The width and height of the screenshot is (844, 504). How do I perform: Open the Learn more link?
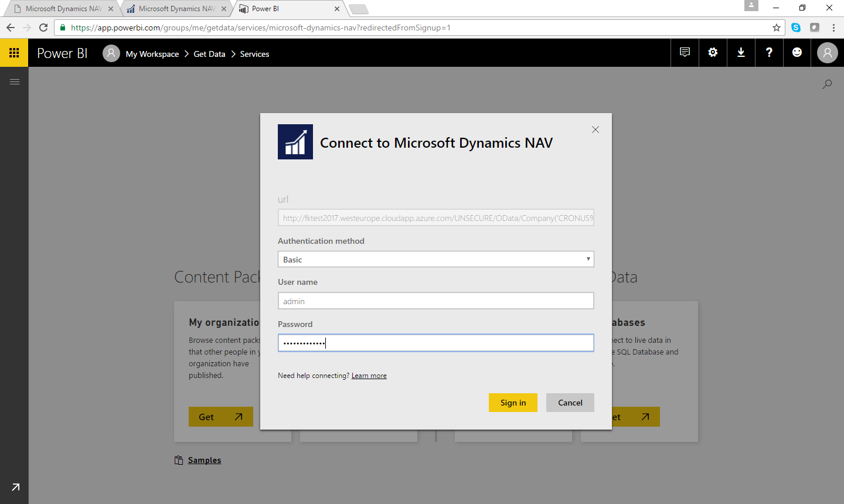[x=369, y=376]
